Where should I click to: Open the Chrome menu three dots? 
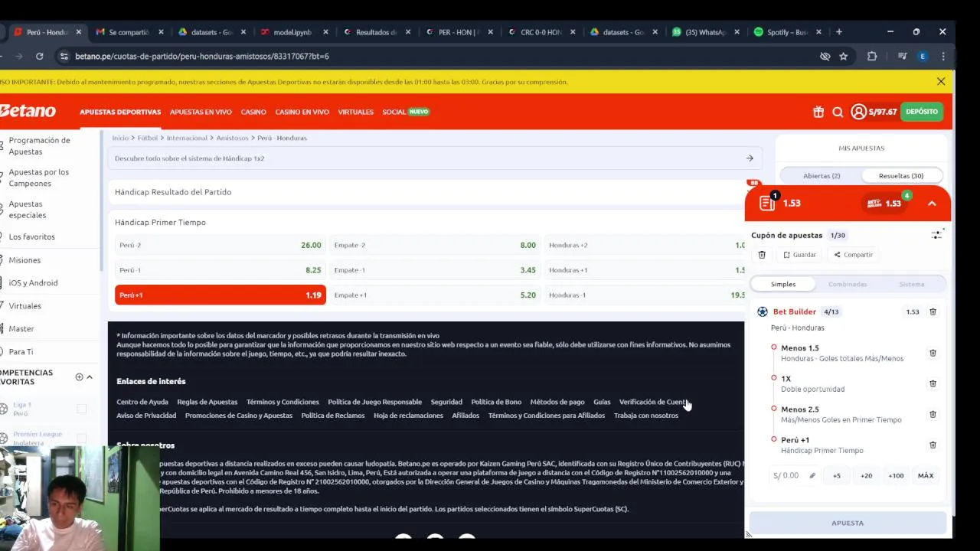(x=943, y=56)
